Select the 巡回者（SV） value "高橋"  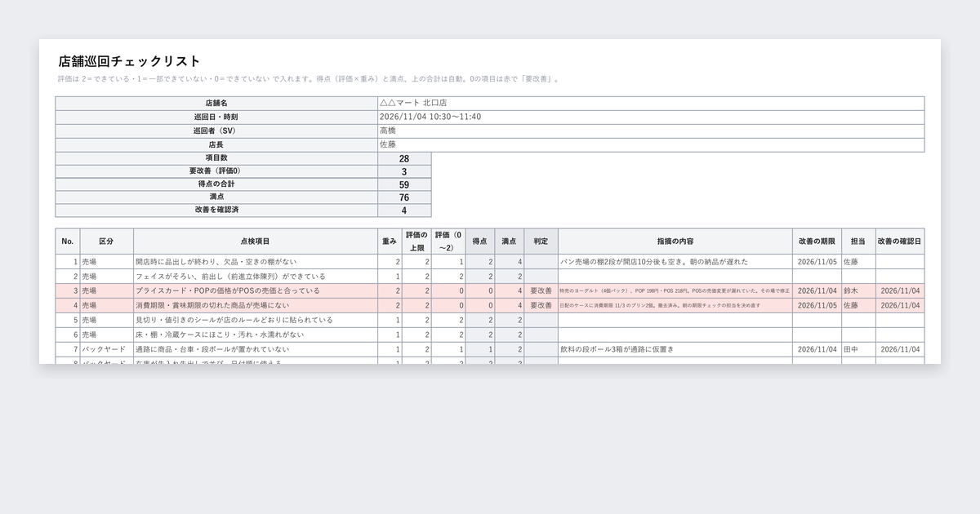651,131
